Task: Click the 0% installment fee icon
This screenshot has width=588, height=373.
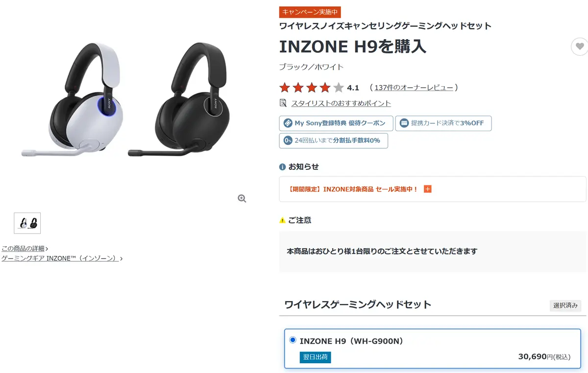Action: point(288,140)
